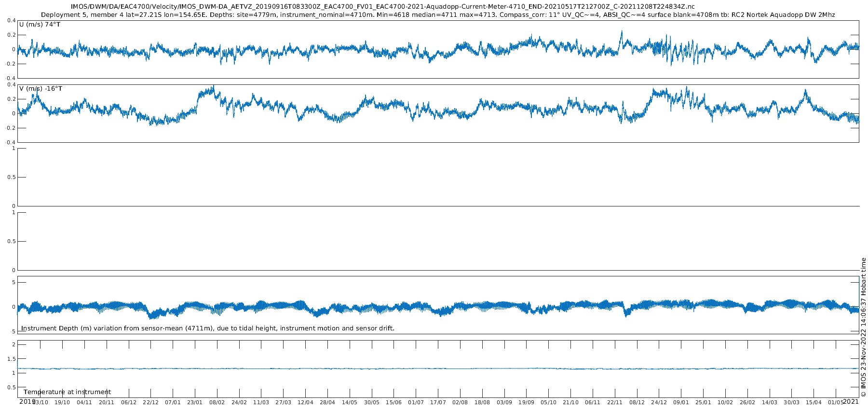Image resolution: width=868 pixels, height=410 pixels.
Task: Select the '06/11' date tick label
Action: pos(593,402)
